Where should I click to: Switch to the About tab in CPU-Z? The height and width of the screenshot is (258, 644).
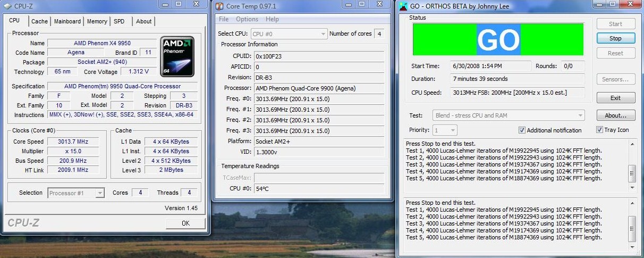144,21
